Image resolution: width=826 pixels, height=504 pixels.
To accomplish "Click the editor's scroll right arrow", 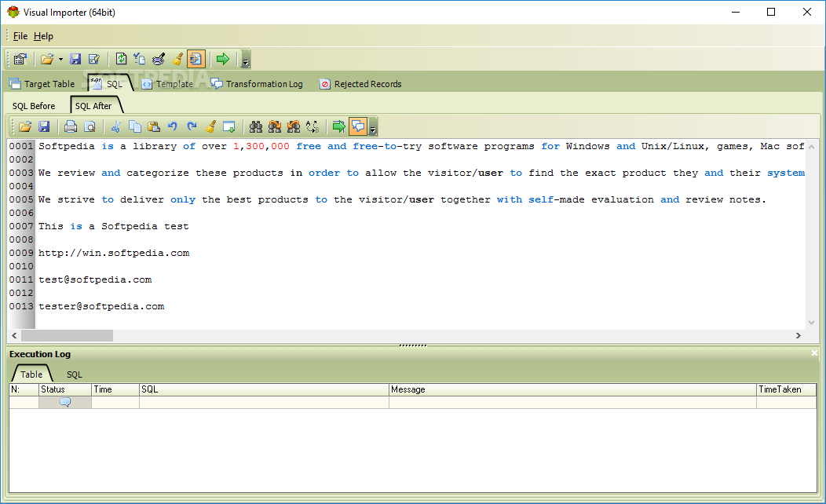I will point(799,335).
